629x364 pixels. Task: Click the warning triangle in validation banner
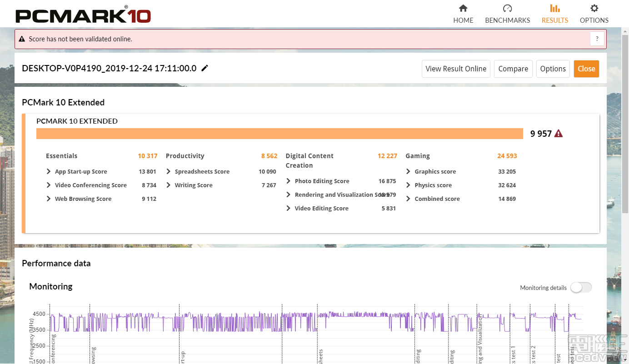pos(22,40)
